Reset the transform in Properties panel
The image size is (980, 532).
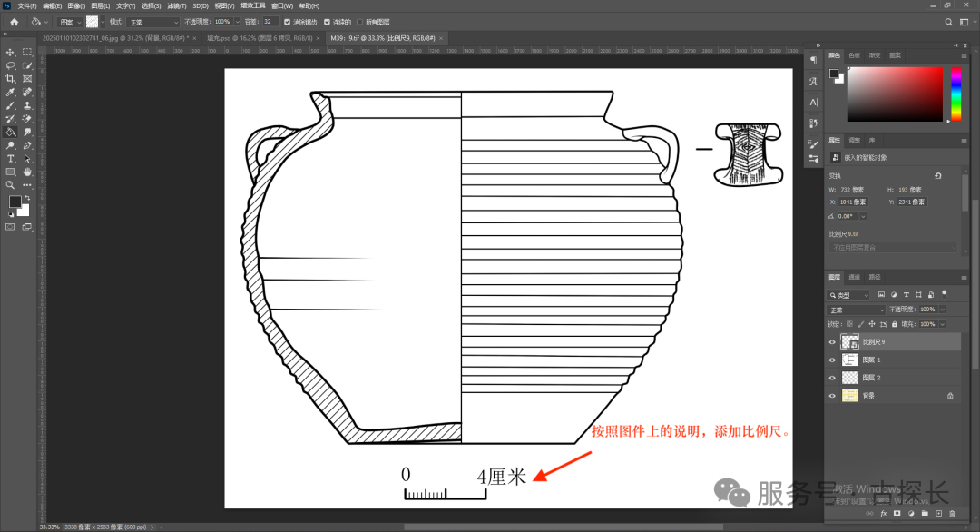938,176
